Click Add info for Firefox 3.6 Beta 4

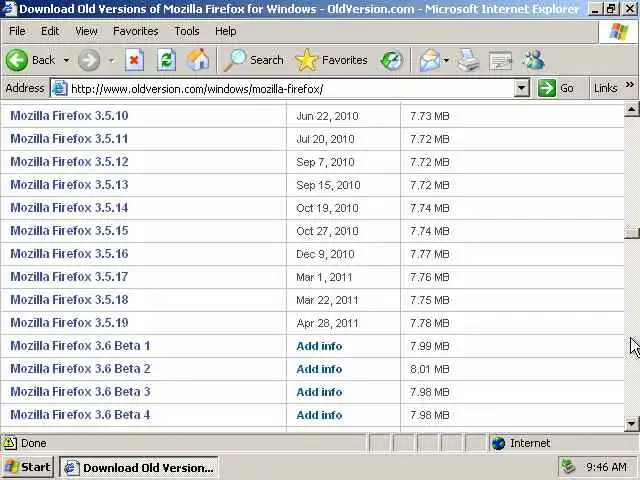pyautogui.click(x=319, y=415)
